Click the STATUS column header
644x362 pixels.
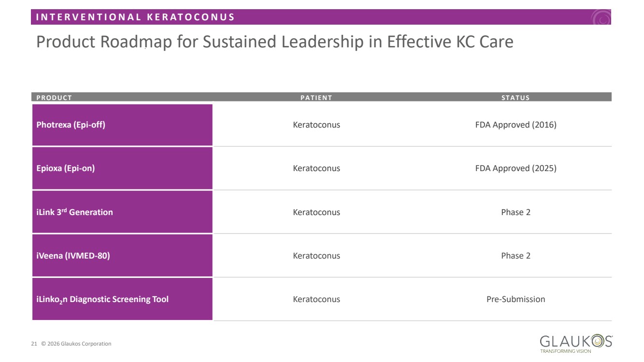515,98
